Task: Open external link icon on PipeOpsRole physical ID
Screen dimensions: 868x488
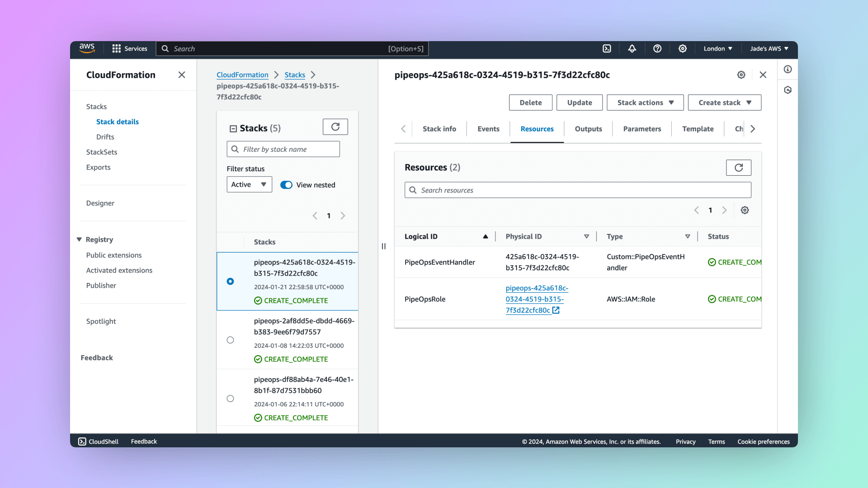Action: 556,310
